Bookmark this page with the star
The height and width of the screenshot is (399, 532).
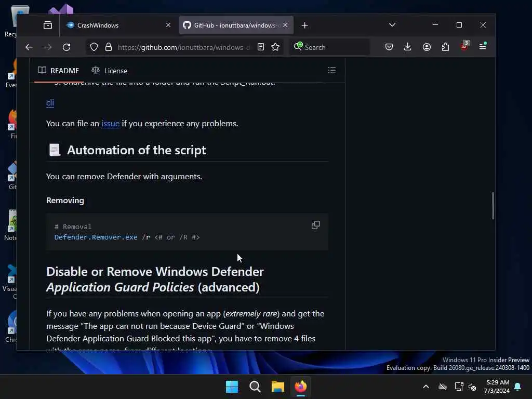(x=275, y=47)
